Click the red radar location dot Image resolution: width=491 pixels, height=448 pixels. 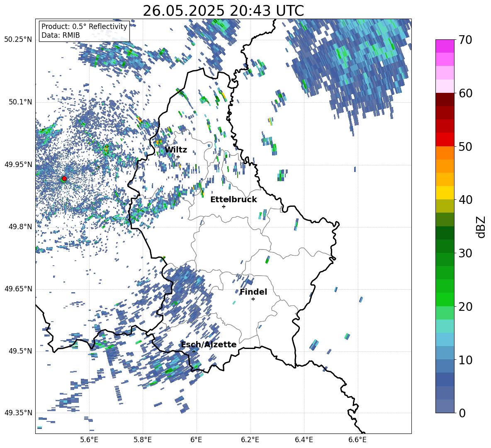64,179
